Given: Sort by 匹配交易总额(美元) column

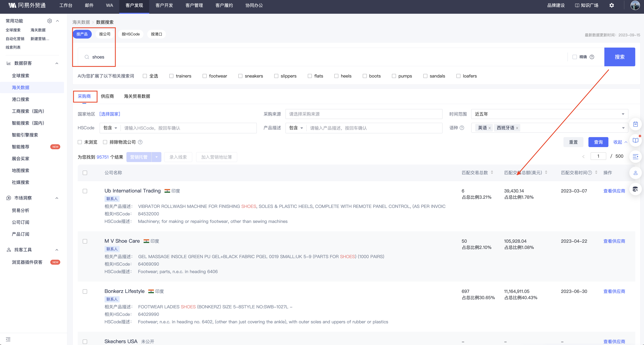Looking at the screenshot, I should coord(546,172).
